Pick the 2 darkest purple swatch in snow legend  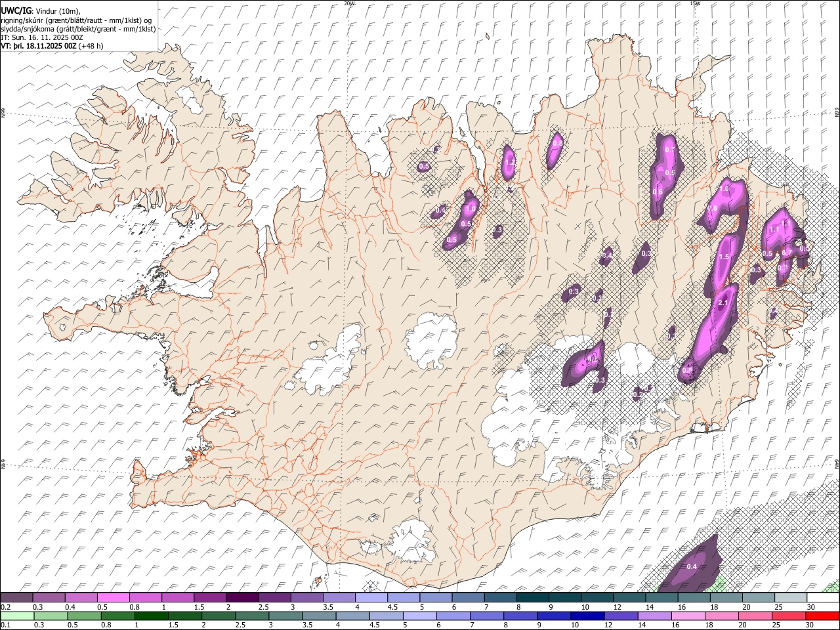[241, 598]
